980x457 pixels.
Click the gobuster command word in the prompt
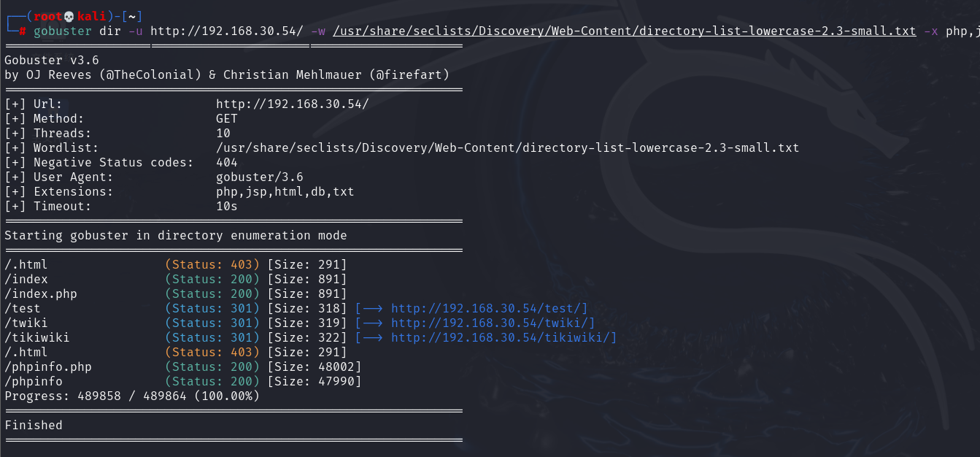coord(63,31)
